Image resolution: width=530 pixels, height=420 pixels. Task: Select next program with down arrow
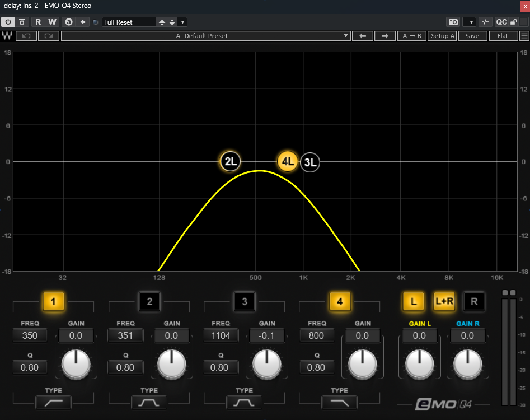click(x=172, y=22)
